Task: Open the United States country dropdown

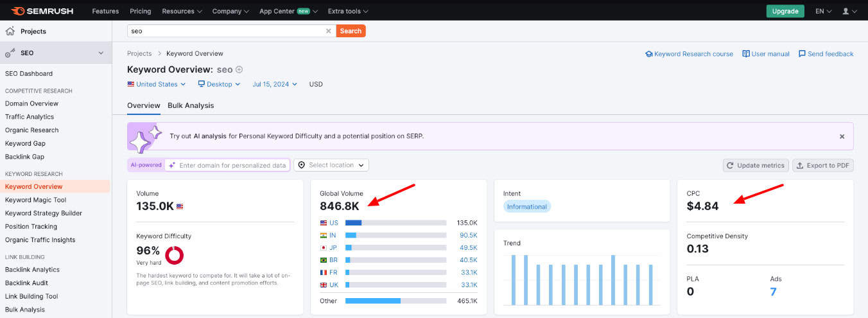Action: pyautogui.click(x=157, y=84)
